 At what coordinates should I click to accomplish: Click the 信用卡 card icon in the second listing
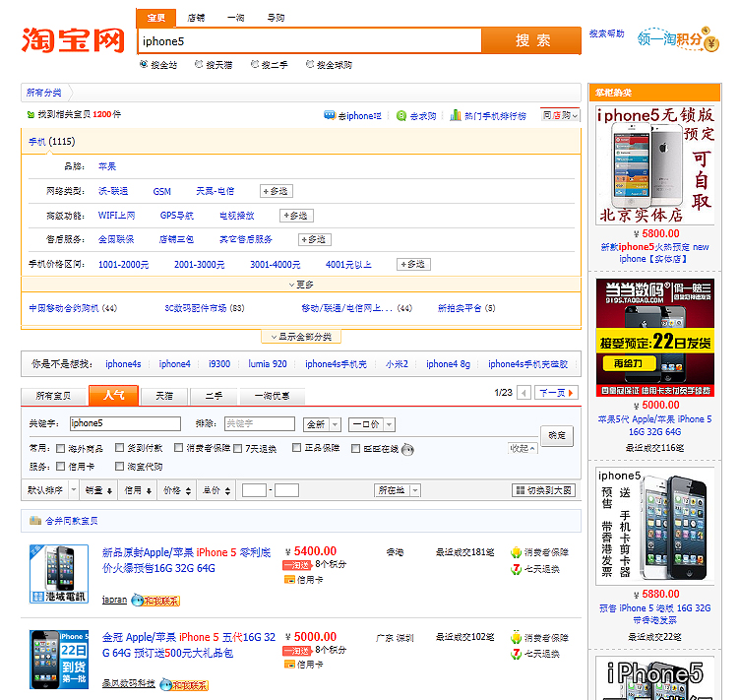click(289, 665)
